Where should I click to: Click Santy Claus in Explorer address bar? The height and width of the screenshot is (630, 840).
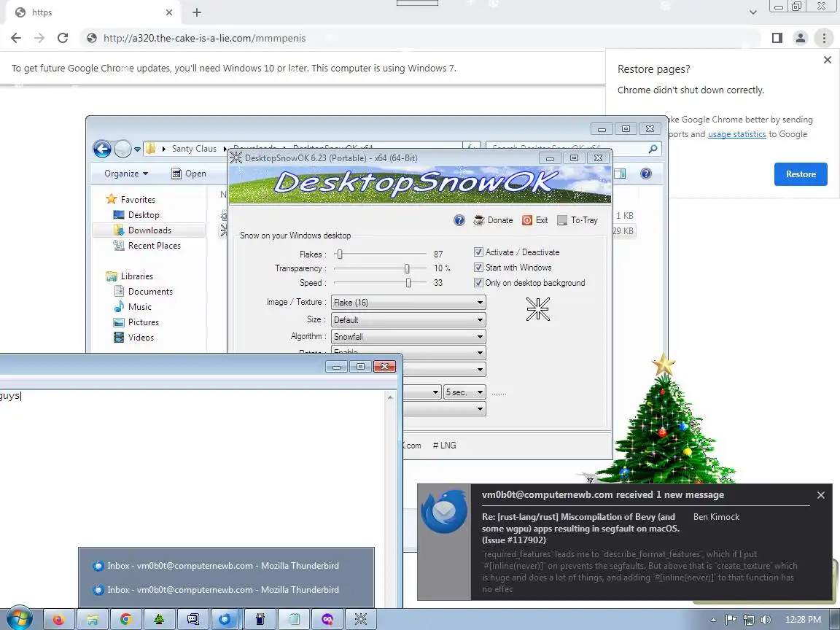tap(194, 149)
